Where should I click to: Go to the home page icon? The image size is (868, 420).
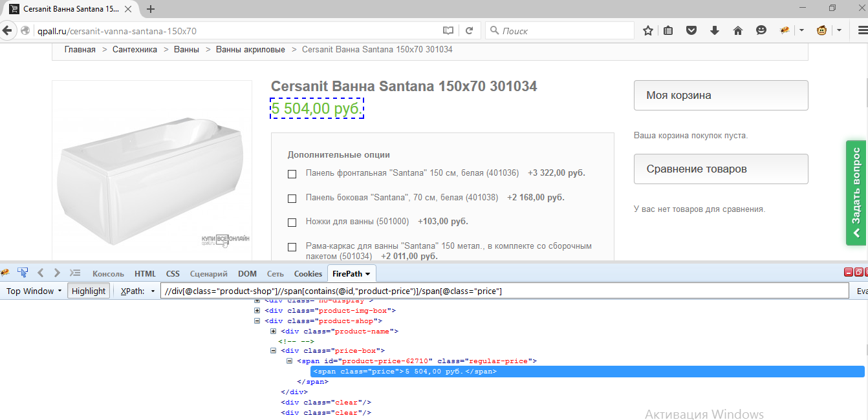[738, 30]
